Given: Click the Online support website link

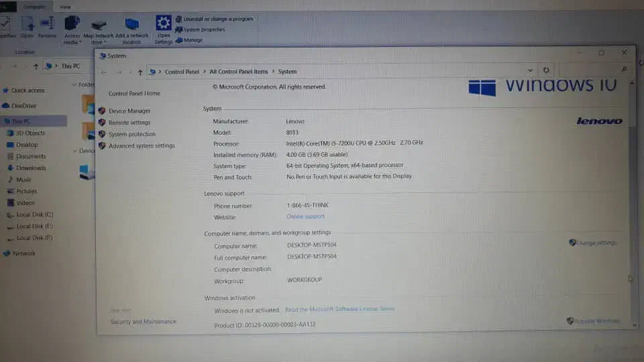Looking at the screenshot, I should [x=306, y=217].
